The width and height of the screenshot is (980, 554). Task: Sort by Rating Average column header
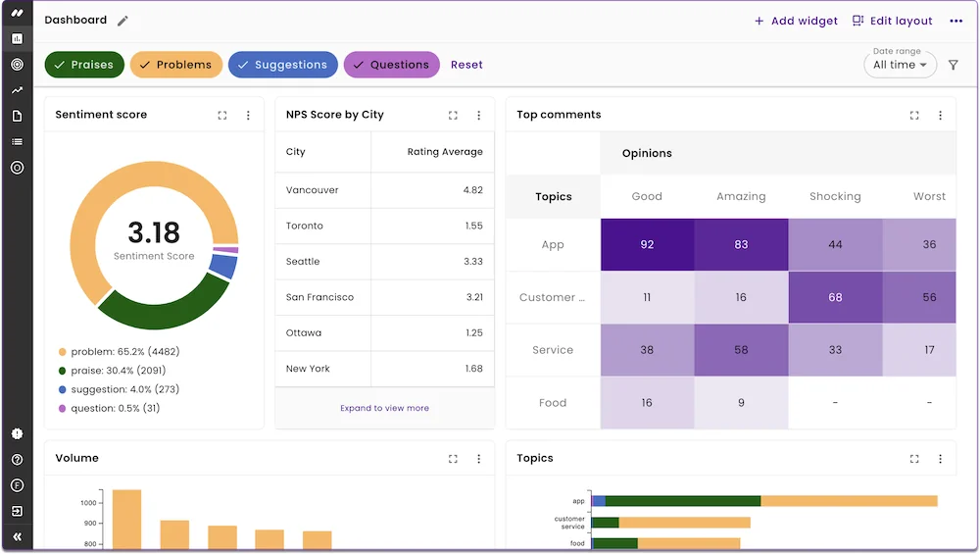(x=445, y=152)
